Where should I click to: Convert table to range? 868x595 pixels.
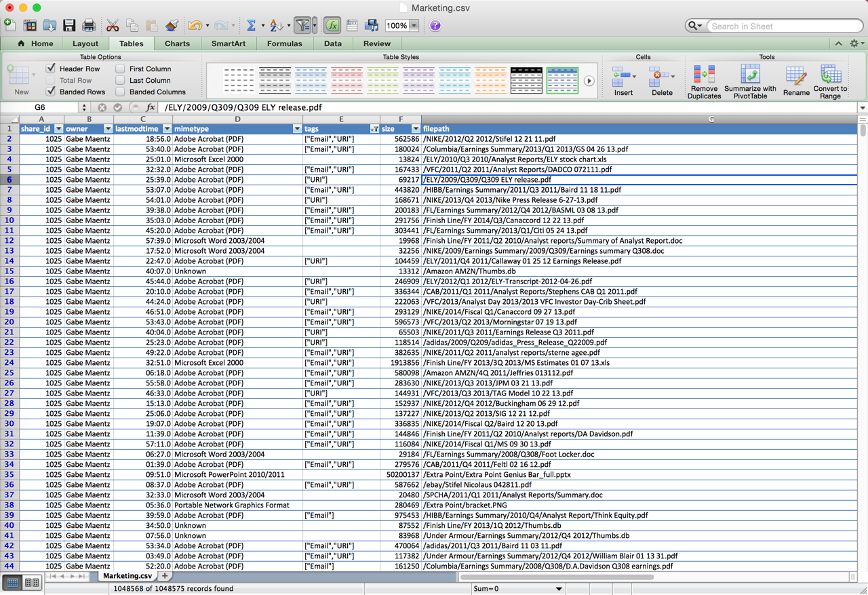[830, 82]
